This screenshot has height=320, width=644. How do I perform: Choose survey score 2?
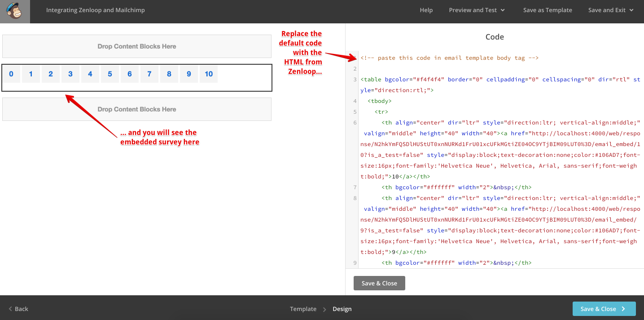click(x=51, y=74)
